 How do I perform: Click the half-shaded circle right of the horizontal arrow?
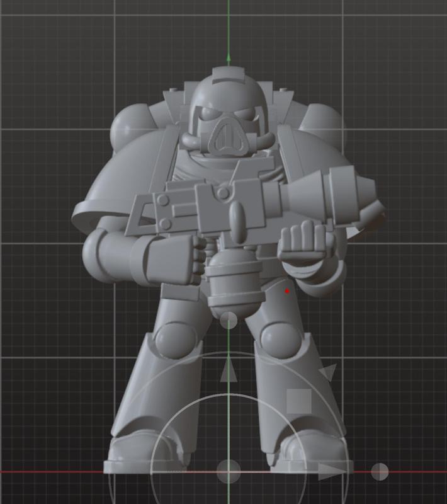(x=380, y=471)
